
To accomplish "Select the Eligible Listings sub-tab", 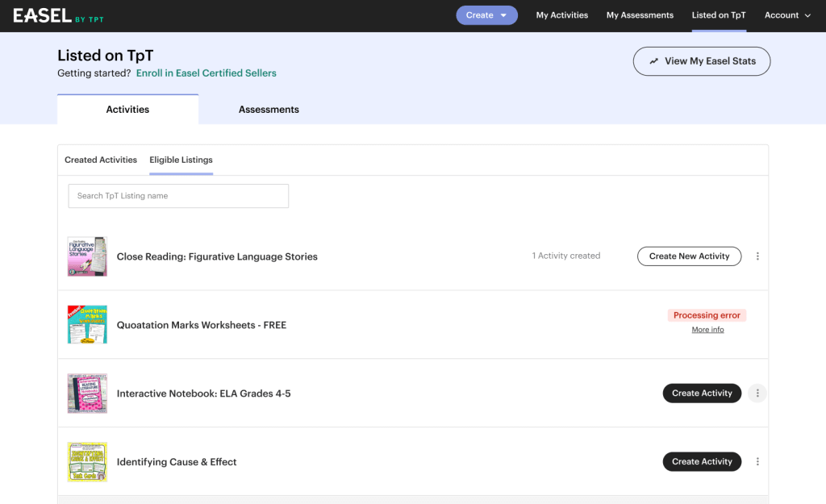I will click(181, 160).
